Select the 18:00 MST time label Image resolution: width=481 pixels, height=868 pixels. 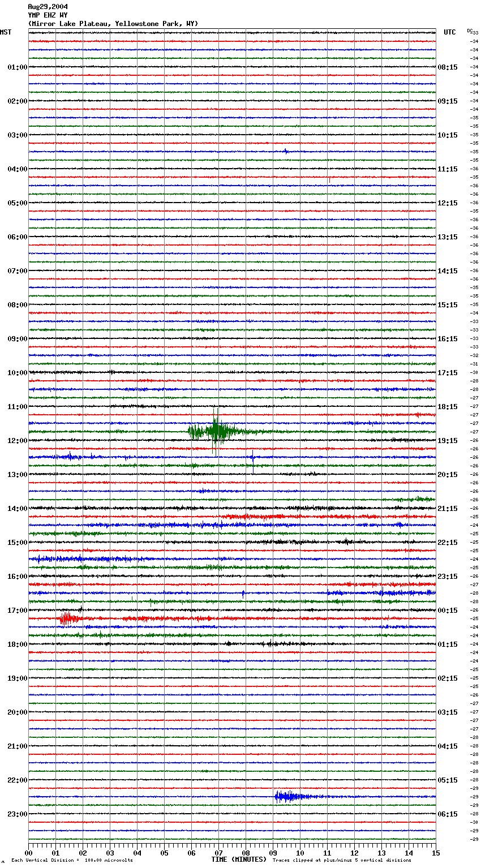click(x=18, y=644)
